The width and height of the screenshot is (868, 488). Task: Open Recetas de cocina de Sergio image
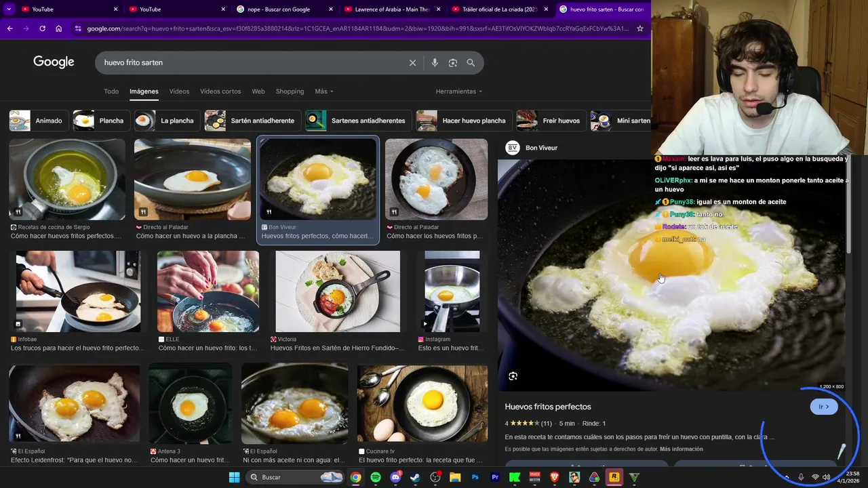click(67, 180)
